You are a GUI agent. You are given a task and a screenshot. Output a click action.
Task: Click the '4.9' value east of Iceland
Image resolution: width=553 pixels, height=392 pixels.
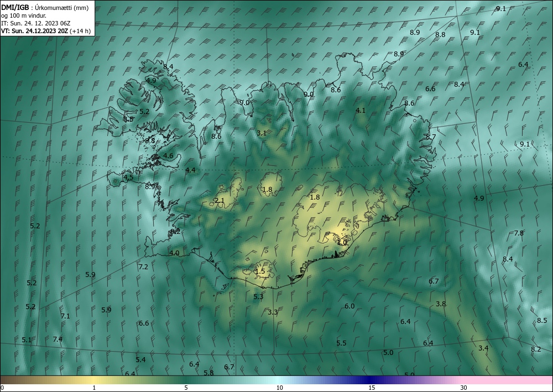click(x=479, y=198)
